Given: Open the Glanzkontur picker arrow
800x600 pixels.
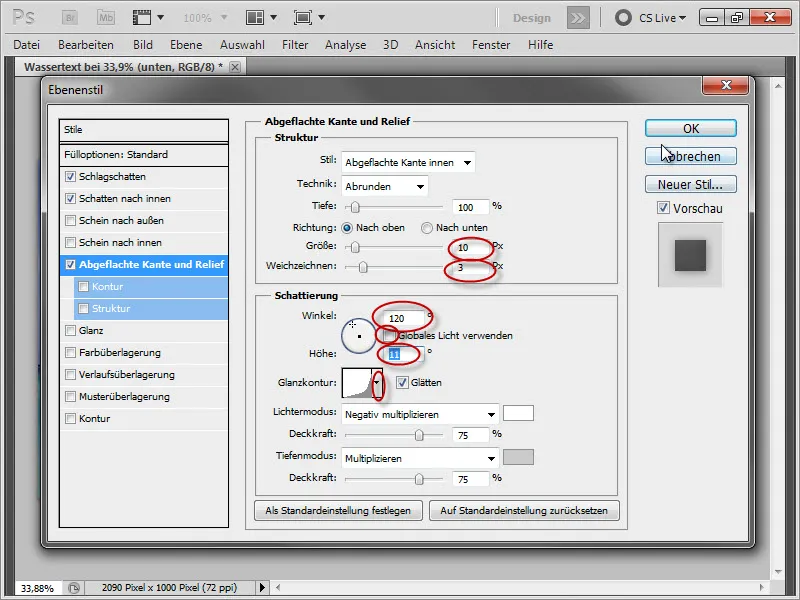Looking at the screenshot, I should [x=377, y=383].
